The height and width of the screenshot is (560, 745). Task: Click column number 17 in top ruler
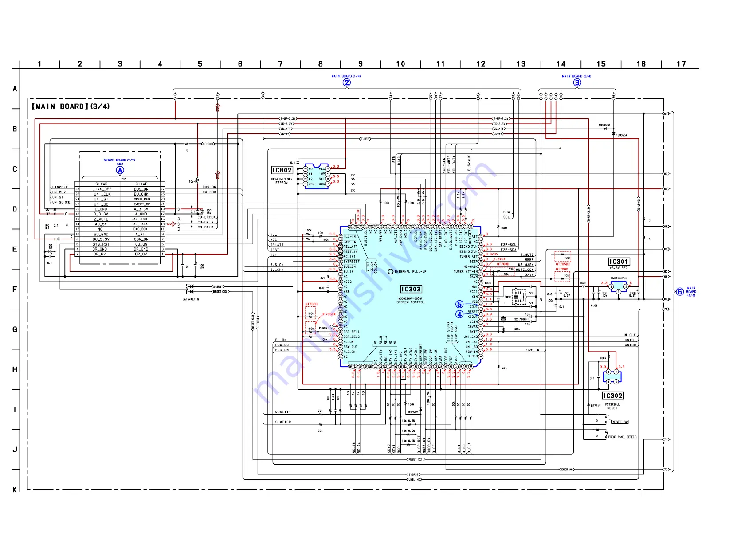pos(681,64)
